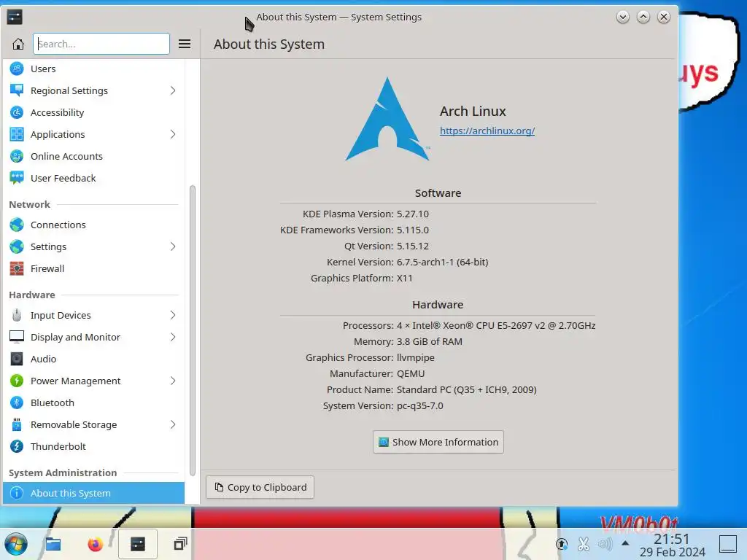
Task: Focus the Search field in sidebar
Action: [101, 44]
